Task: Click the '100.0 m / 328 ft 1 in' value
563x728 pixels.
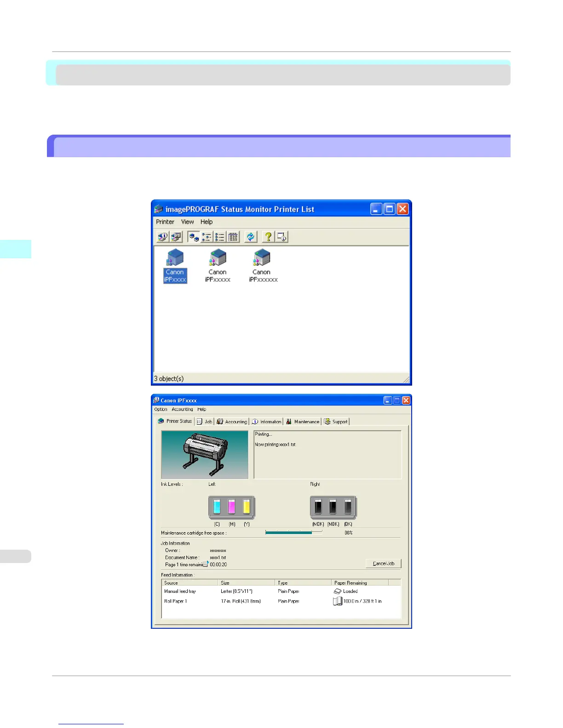Action: (362, 601)
